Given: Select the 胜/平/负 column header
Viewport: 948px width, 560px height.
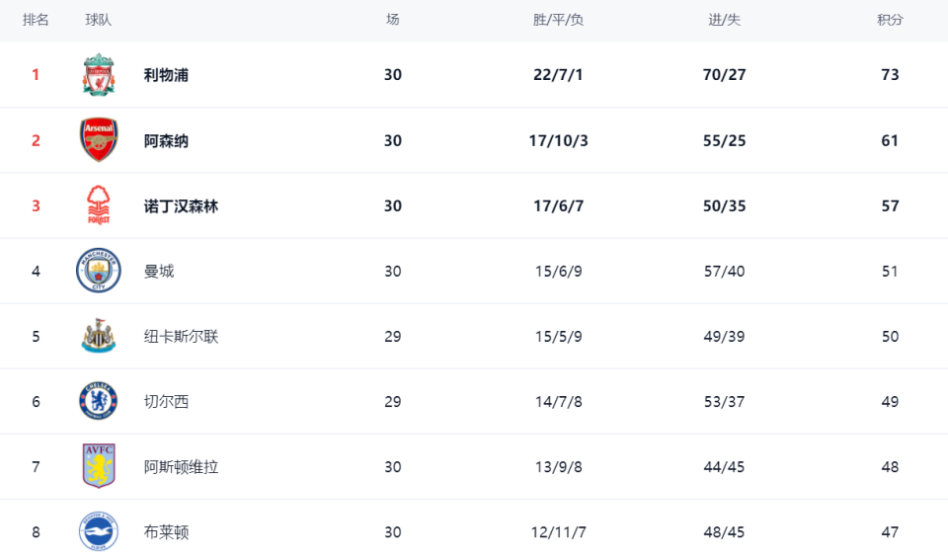Looking at the screenshot, I should (558, 20).
